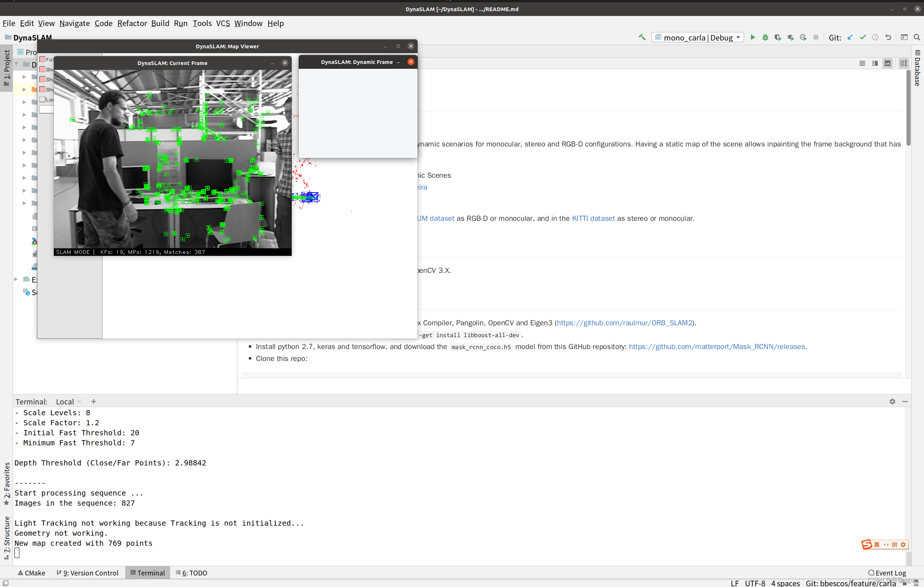Expand the Ex node in the Project panel

coord(16,280)
